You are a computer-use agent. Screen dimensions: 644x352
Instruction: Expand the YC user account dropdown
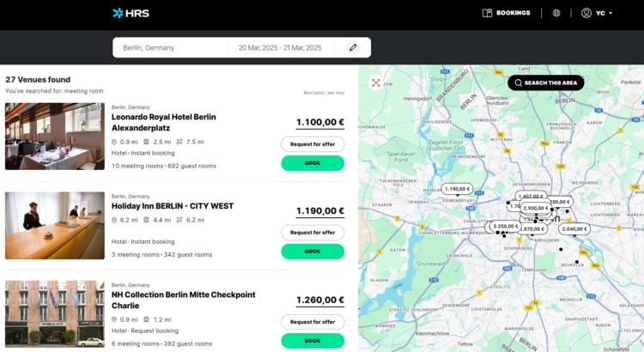[x=597, y=13]
